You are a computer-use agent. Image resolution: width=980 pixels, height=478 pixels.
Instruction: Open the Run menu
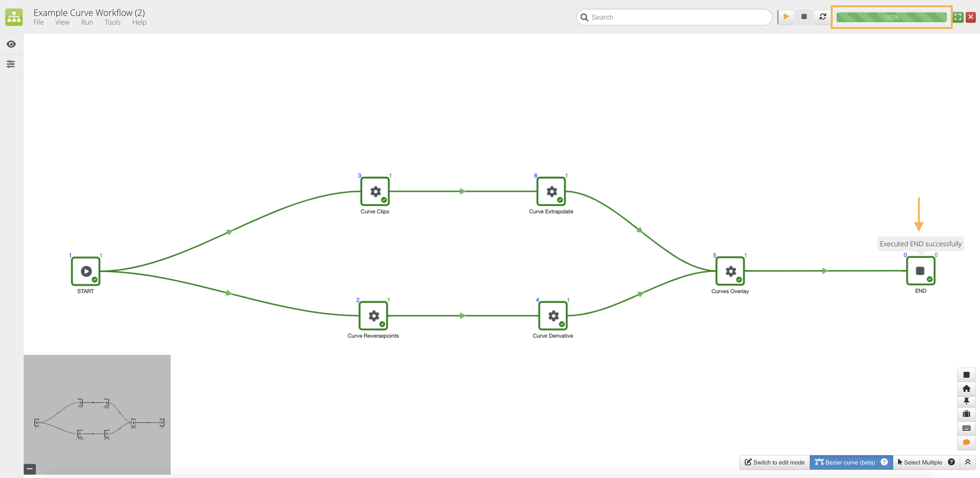point(87,23)
